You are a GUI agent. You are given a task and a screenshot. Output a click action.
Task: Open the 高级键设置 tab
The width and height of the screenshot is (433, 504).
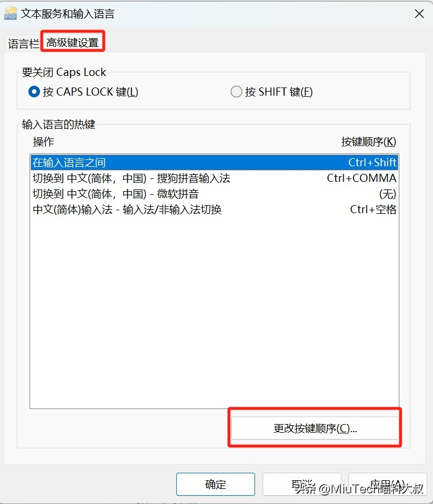tap(72, 42)
